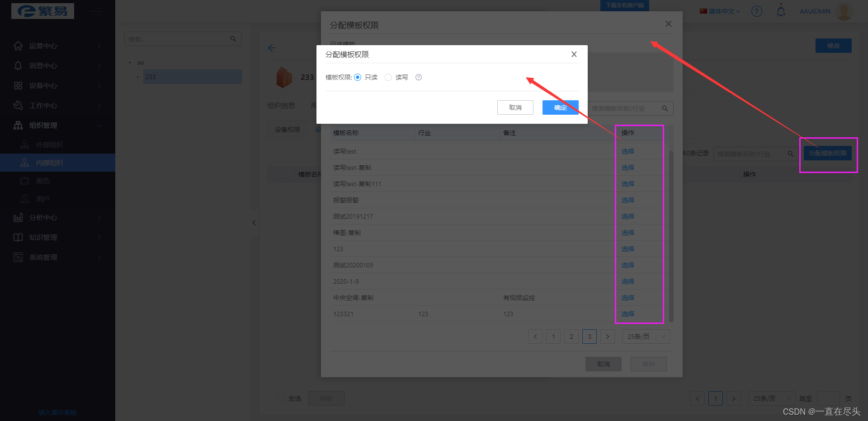
Task: Switch to the 设备权限 tab
Action: pyautogui.click(x=287, y=130)
